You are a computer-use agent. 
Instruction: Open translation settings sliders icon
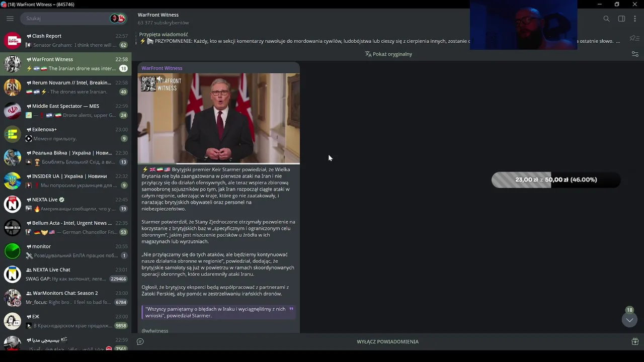point(635,54)
